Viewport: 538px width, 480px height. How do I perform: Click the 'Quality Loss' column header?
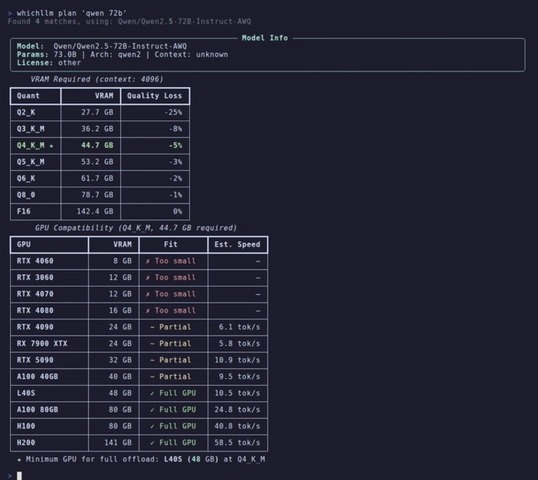(x=154, y=96)
